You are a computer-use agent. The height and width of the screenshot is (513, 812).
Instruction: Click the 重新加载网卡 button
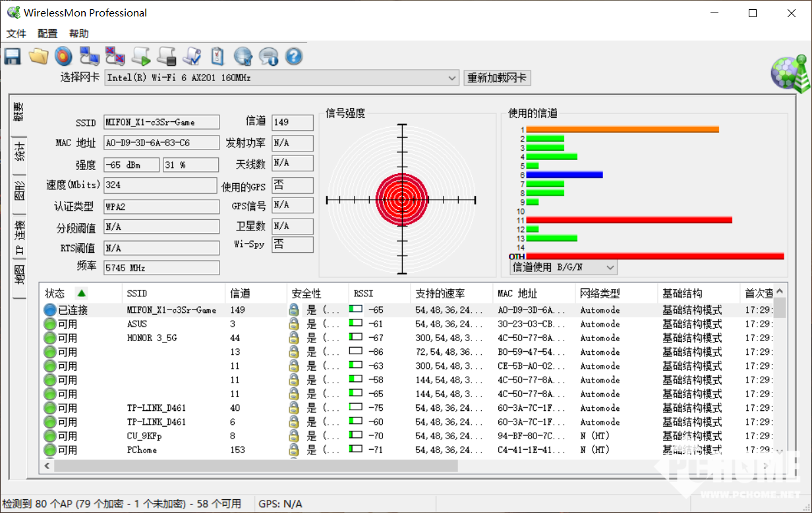coord(497,78)
